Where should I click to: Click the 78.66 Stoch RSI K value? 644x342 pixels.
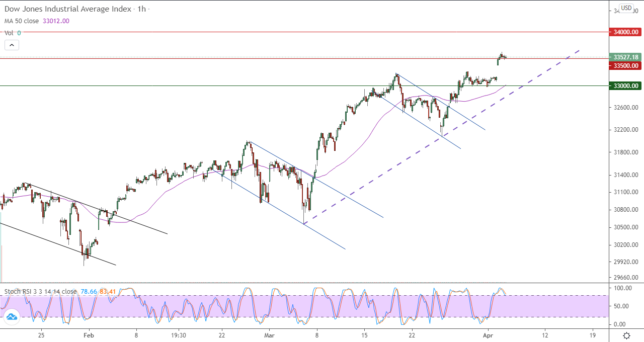(x=88, y=291)
